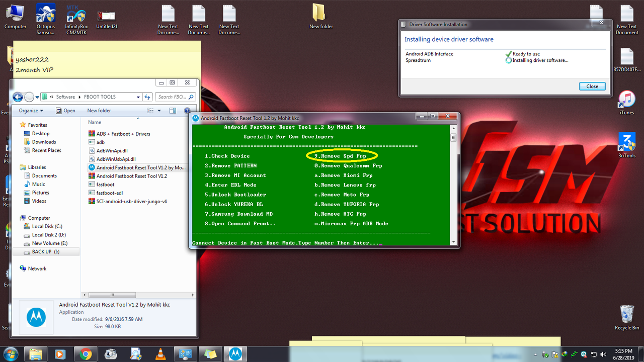Click the taskbar clock showing 5:15 PM
The width and height of the screenshot is (644, 362).
coord(623,354)
